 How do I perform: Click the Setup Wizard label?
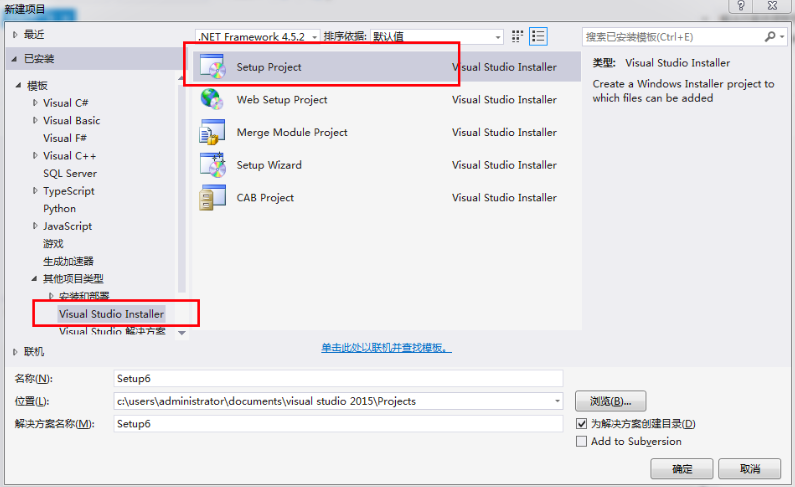[x=269, y=165]
